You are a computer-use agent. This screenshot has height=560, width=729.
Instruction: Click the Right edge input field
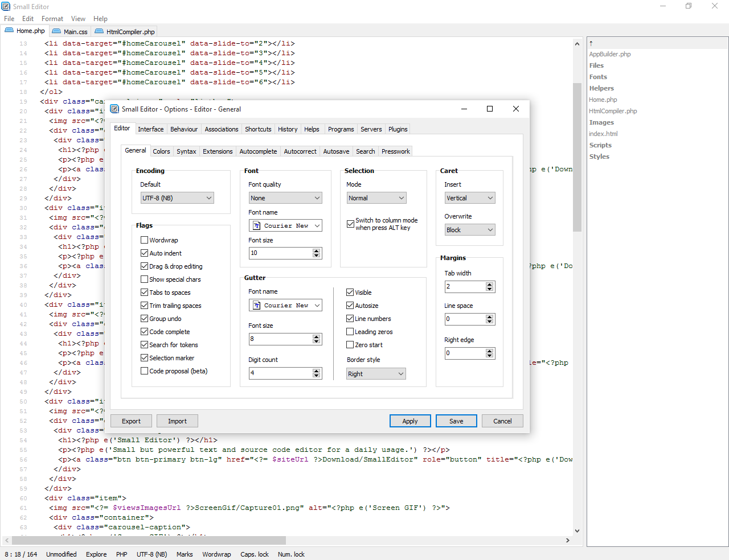[465, 353]
